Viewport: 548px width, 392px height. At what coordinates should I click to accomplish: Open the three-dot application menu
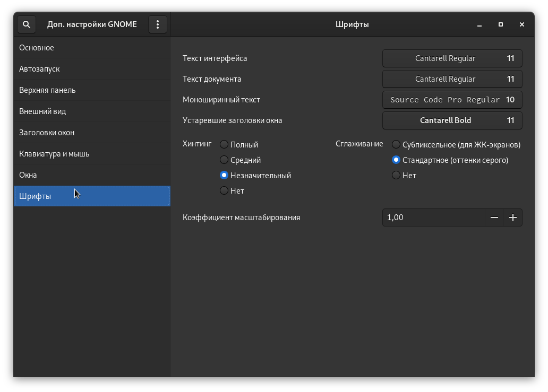[158, 24]
